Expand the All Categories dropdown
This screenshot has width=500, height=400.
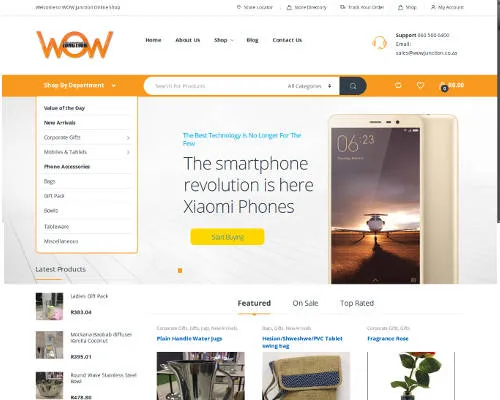coord(310,86)
